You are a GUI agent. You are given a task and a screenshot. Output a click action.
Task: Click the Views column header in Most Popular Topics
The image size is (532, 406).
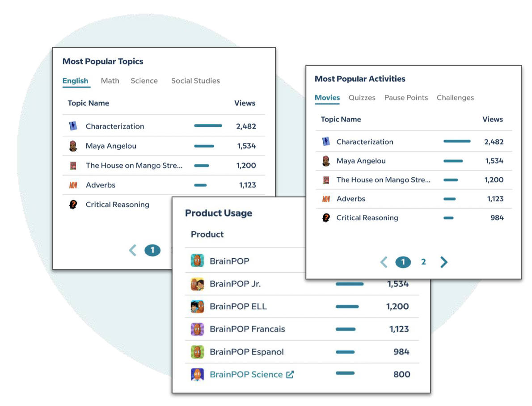click(245, 103)
